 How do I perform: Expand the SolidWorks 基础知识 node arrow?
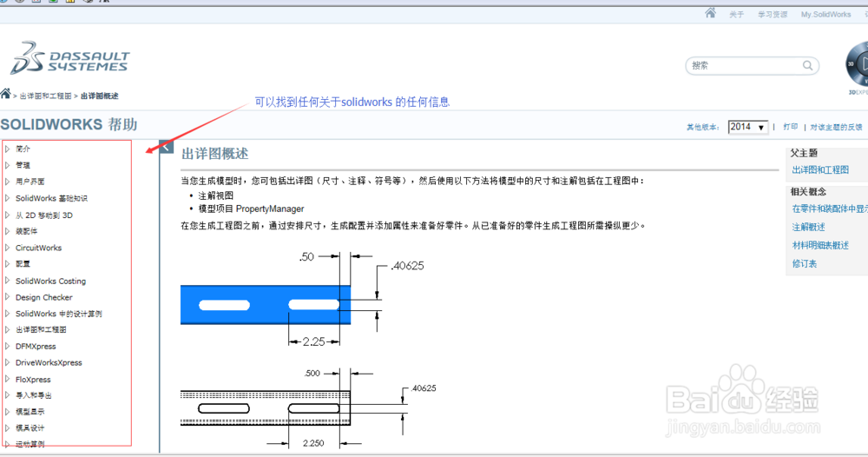pyautogui.click(x=7, y=198)
